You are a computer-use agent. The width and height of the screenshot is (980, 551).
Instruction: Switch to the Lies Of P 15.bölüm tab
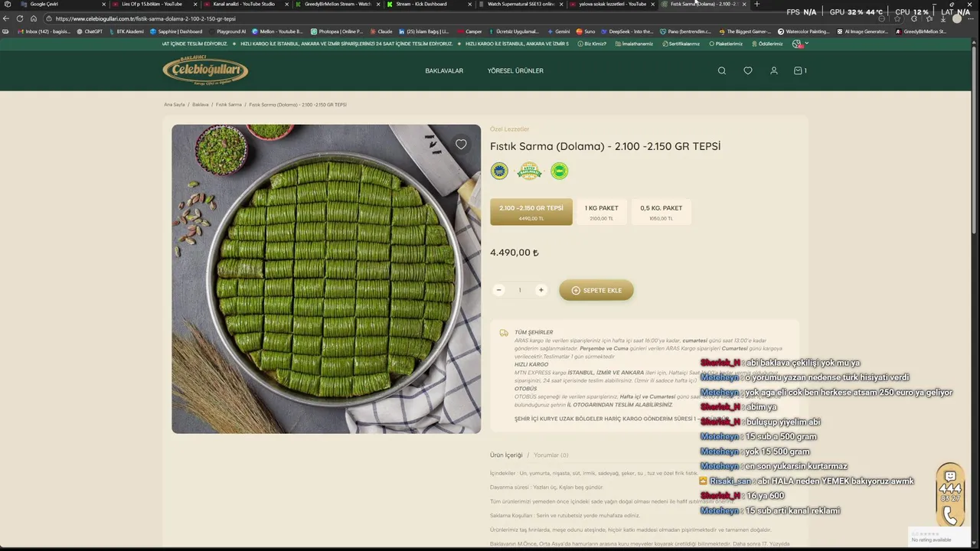pos(153,4)
